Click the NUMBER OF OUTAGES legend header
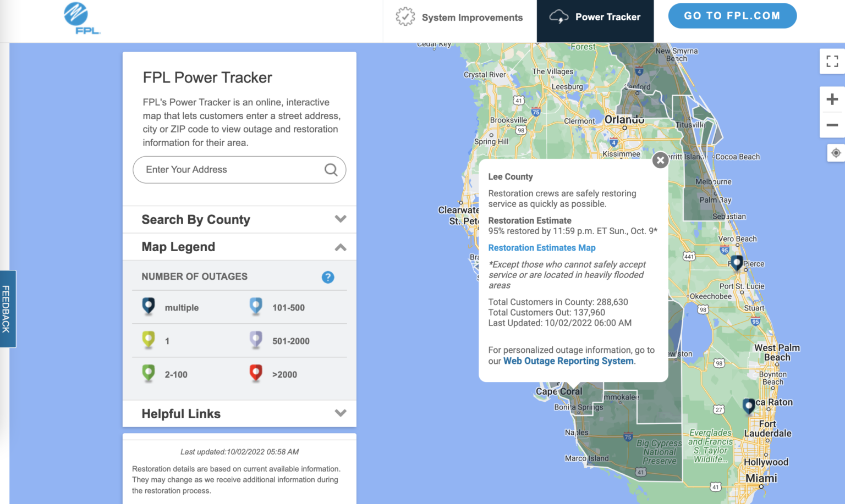The height and width of the screenshot is (504, 845). click(x=195, y=276)
